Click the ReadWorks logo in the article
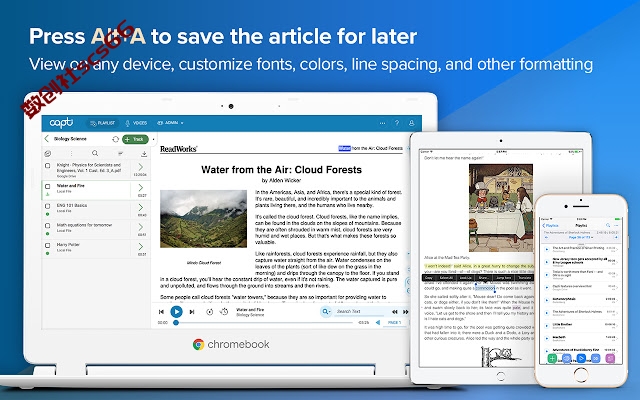Screen dimensions: 640x400 click(178, 149)
